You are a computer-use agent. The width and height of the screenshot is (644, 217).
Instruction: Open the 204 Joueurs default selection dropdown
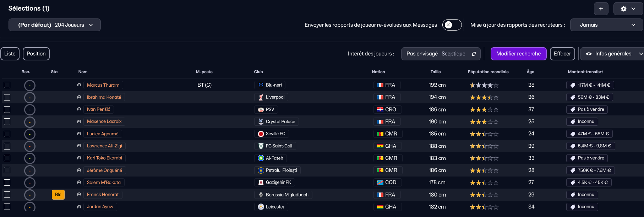tap(55, 25)
